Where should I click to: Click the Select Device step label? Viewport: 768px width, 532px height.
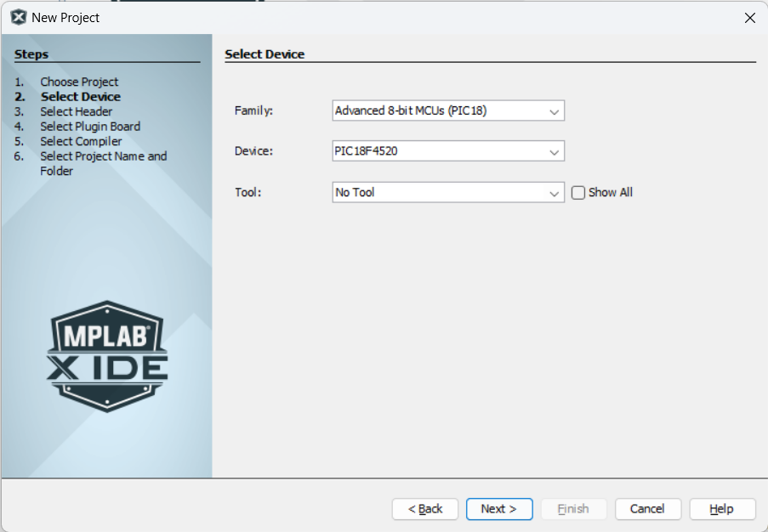(x=80, y=96)
